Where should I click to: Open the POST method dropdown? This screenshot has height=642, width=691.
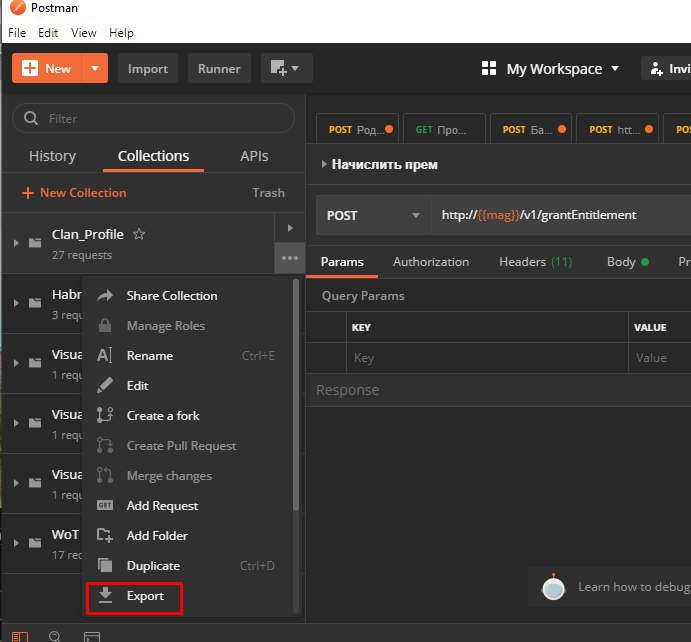[373, 215]
